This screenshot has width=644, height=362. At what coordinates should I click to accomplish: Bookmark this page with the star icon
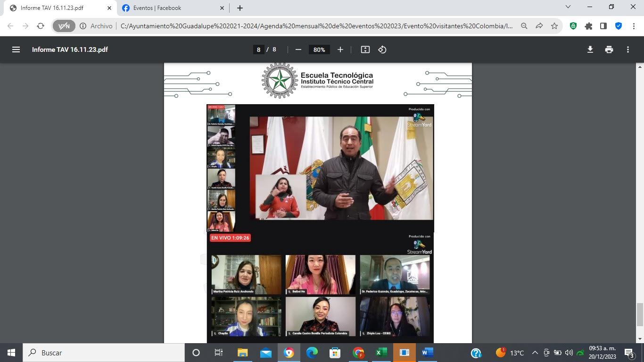(x=554, y=26)
